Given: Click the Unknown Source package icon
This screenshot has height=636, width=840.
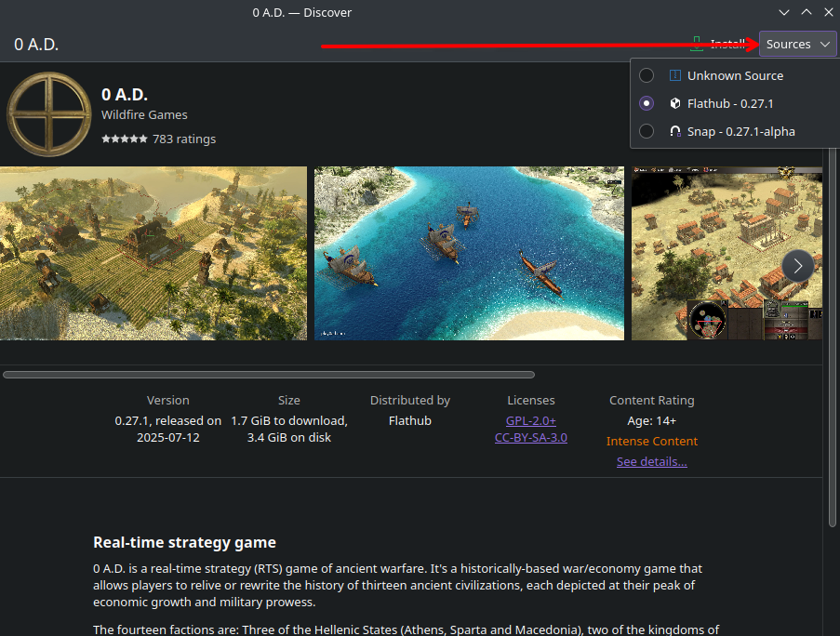Looking at the screenshot, I should coord(675,75).
